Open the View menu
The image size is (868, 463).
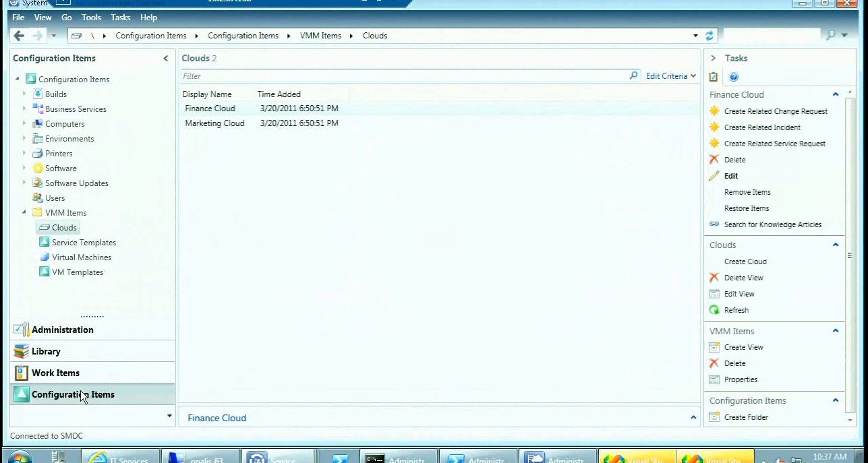point(42,18)
